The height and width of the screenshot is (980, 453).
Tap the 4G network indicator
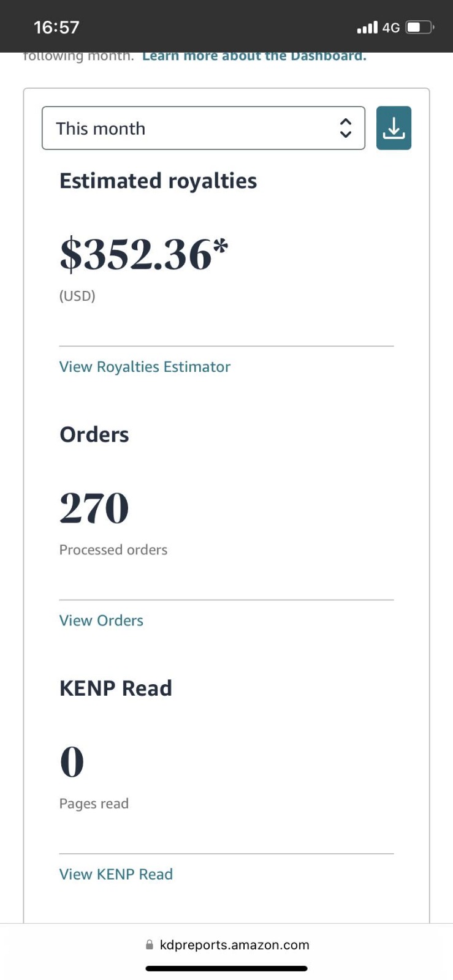click(391, 28)
